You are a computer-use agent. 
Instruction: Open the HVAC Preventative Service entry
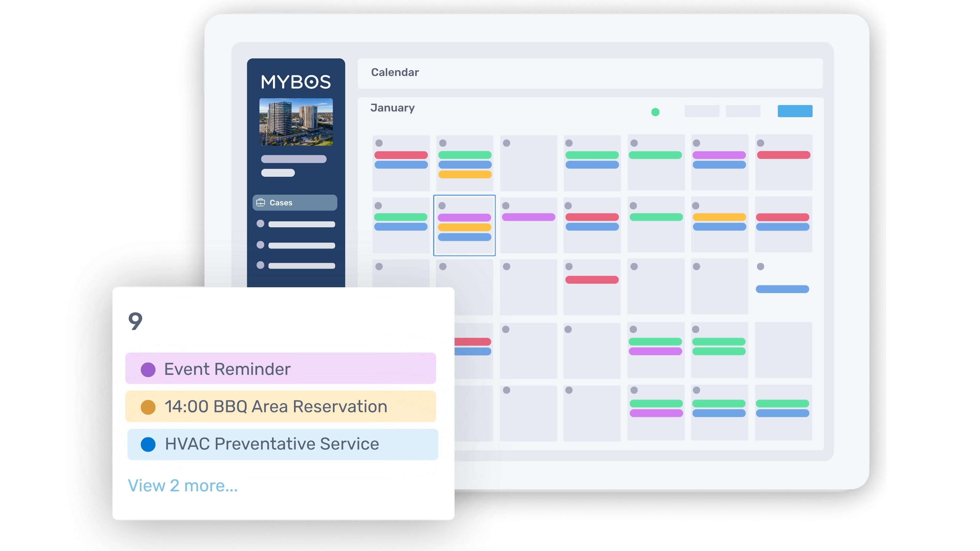coord(283,444)
